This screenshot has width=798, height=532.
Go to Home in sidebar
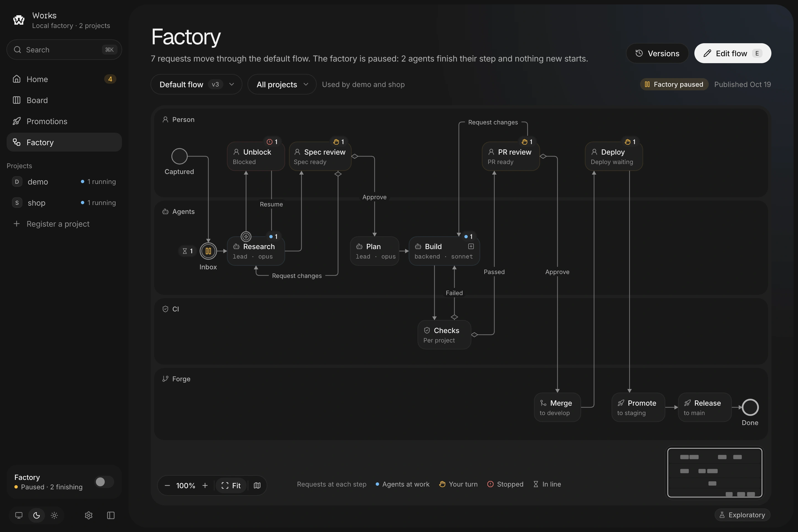point(64,79)
